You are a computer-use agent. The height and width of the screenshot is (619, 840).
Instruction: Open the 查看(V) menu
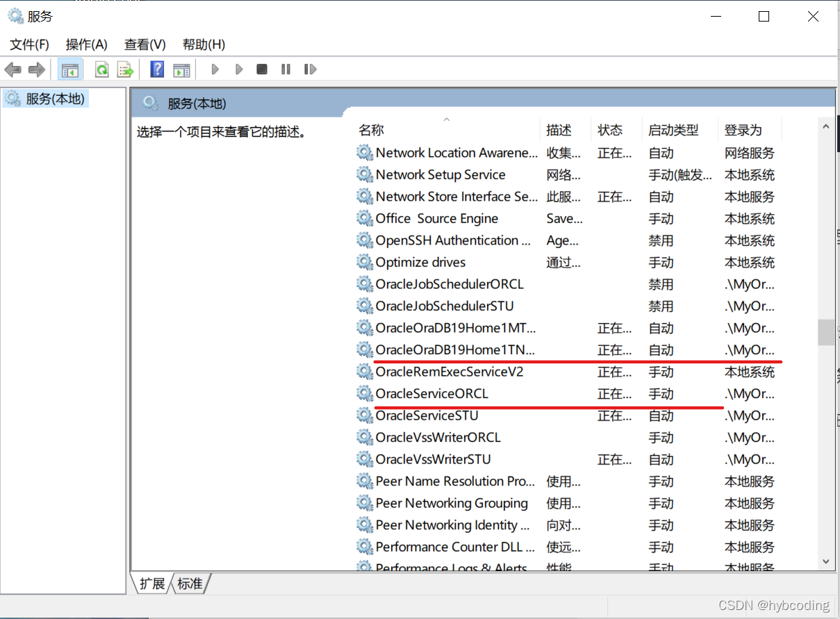pos(145,44)
